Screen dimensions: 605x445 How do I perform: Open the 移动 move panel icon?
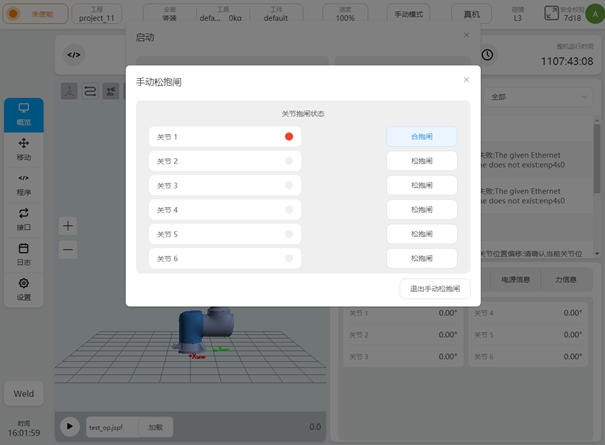(24, 149)
